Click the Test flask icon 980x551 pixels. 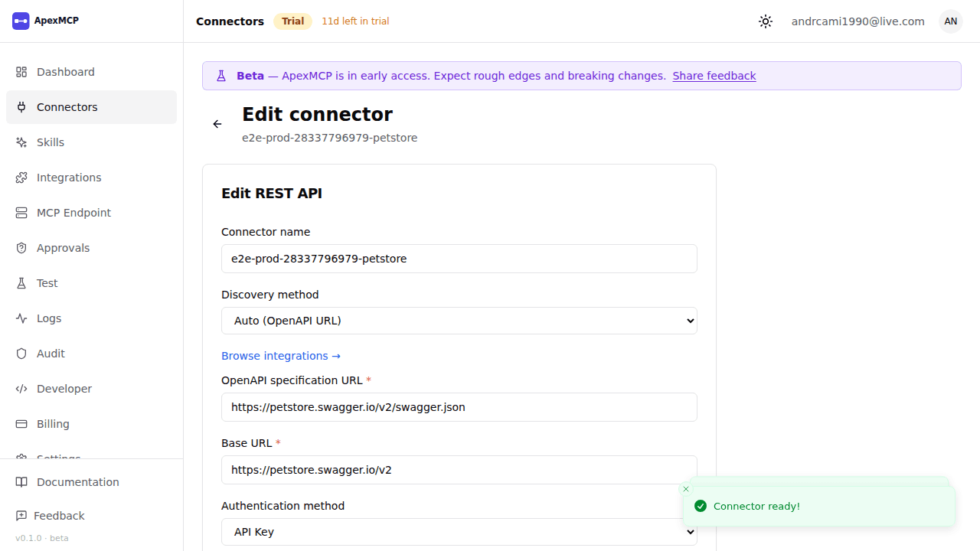21,283
